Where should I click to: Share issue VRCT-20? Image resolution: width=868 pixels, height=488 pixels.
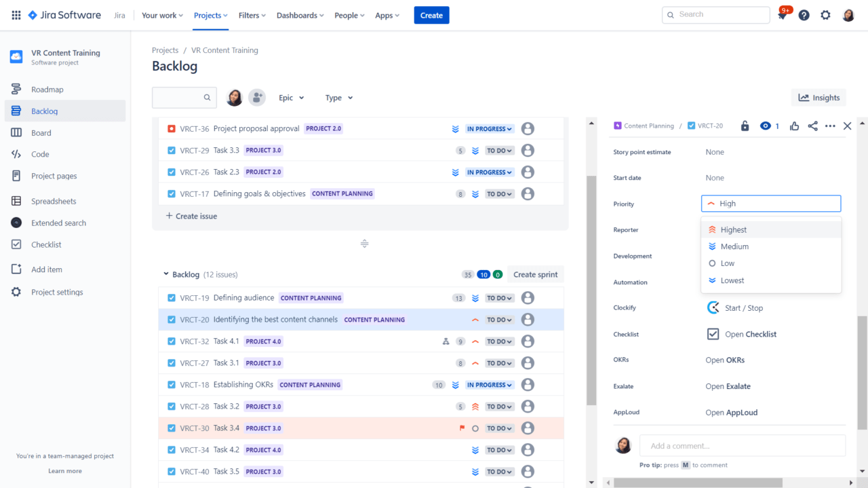812,126
